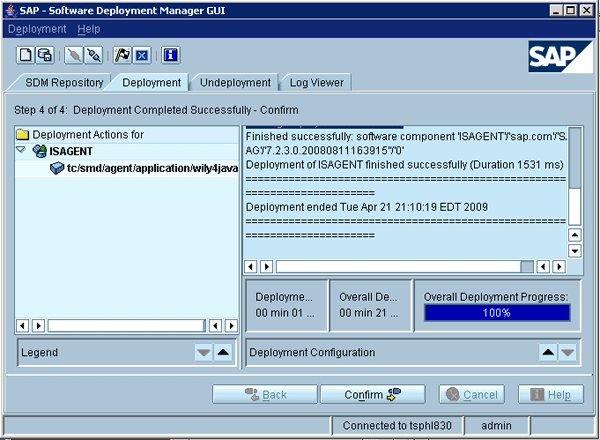The image size is (600, 440).
Task: Switch to the SDM Repository tab
Action: 64,83
